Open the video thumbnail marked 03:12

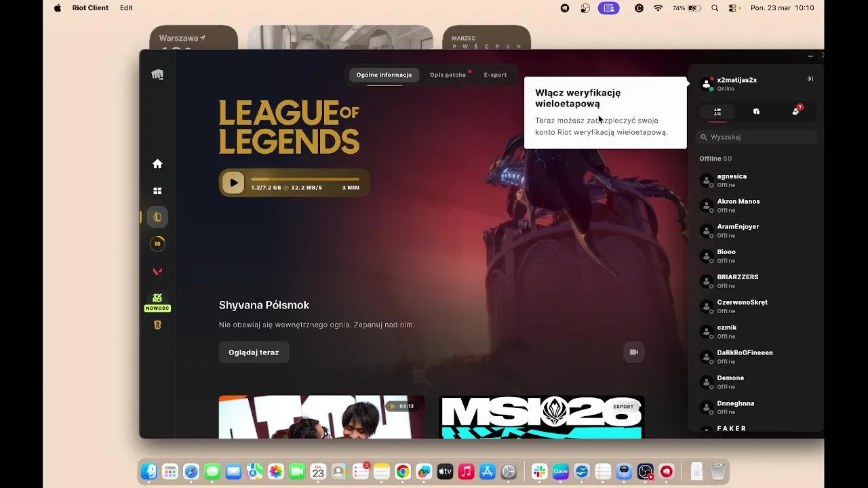click(x=321, y=417)
